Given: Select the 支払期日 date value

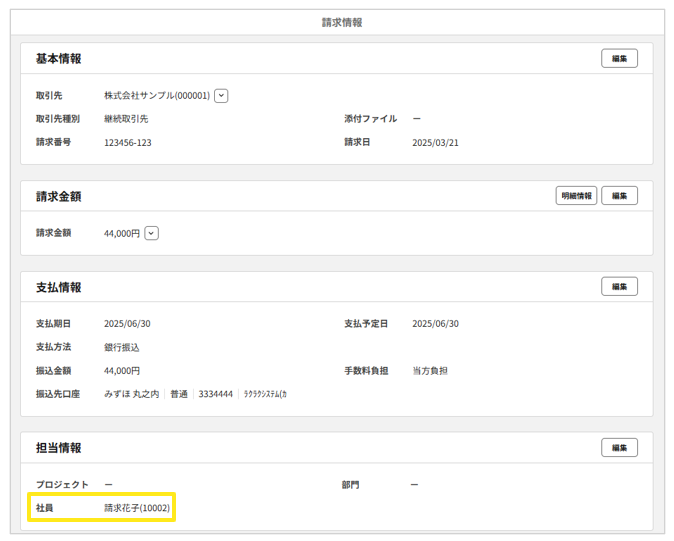Looking at the screenshot, I should 127,324.
